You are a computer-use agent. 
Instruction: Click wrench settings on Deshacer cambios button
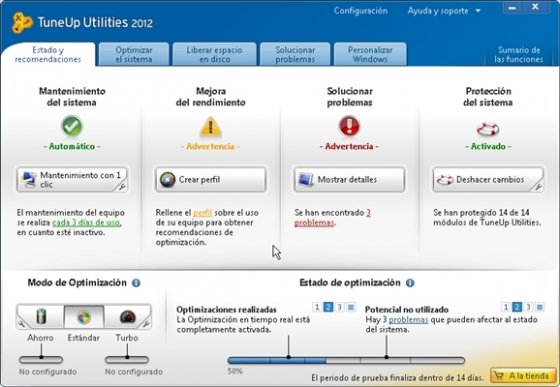click(x=539, y=186)
